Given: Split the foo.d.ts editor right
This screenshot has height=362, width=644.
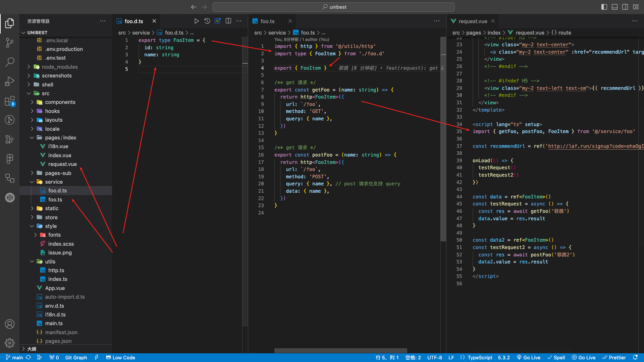Looking at the screenshot, I should (x=228, y=21).
